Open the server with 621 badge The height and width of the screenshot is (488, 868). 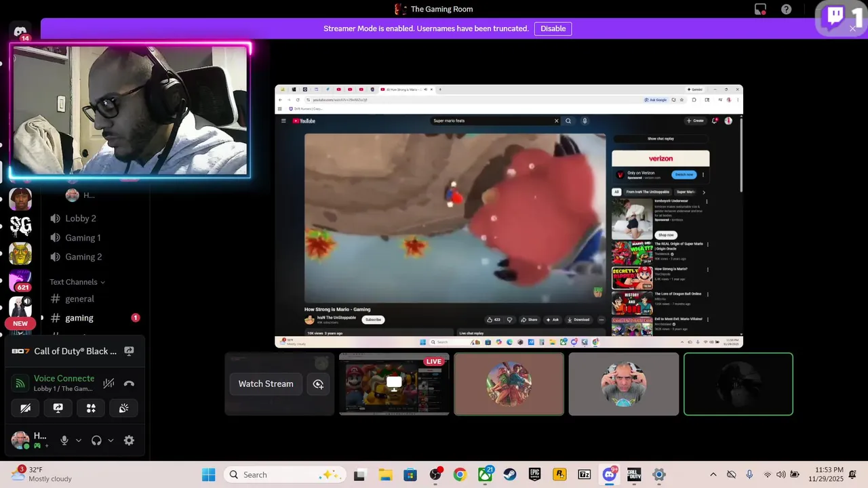coord(20,281)
